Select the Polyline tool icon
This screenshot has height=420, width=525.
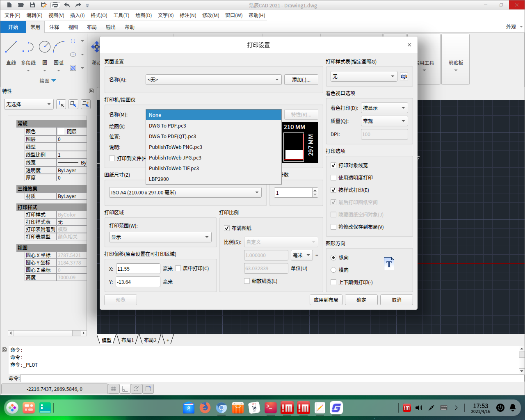click(28, 47)
